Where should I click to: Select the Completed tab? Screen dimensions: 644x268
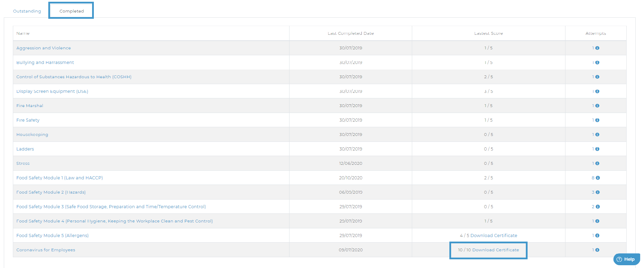(72, 11)
